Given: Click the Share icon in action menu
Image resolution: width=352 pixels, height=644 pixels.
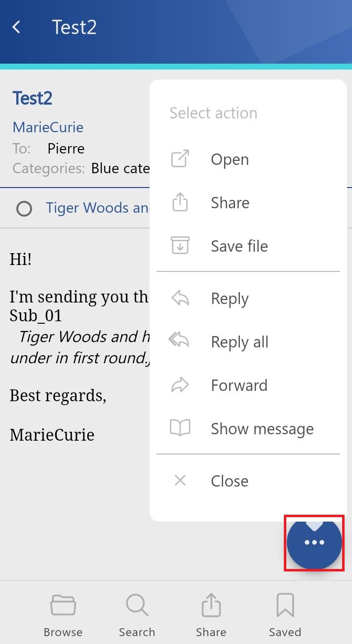Looking at the screenshot, I should (x=180, y=202).
